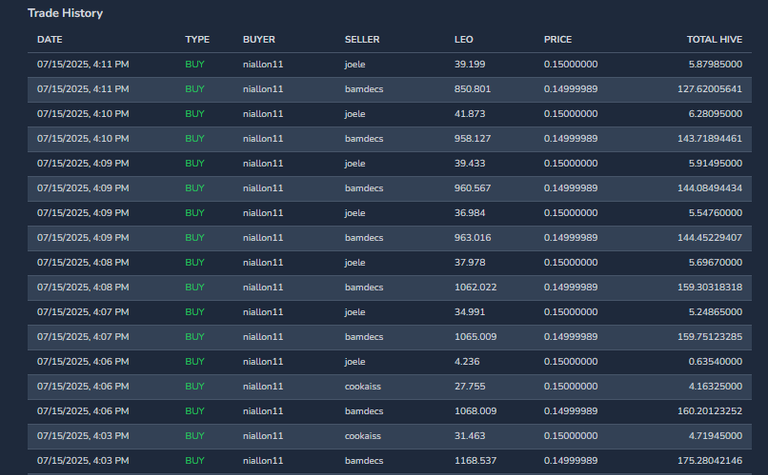The image size is (768, 475).
Task: Select LEO amount 36.984
Action: [x=470, y=213]
